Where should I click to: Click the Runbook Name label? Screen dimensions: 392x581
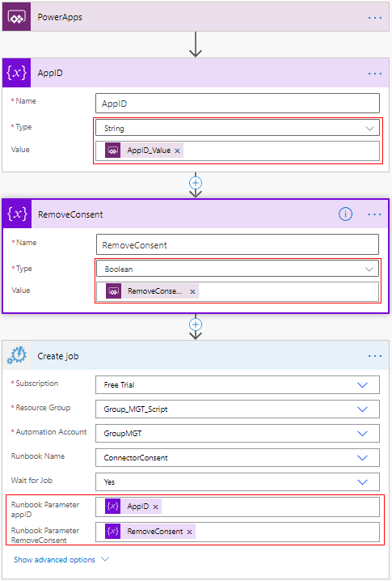38,456
